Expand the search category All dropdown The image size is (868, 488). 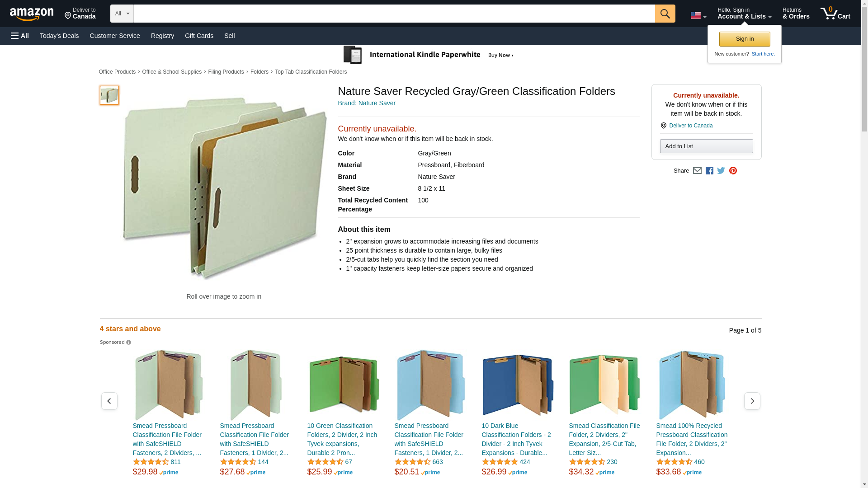[122, 14]
